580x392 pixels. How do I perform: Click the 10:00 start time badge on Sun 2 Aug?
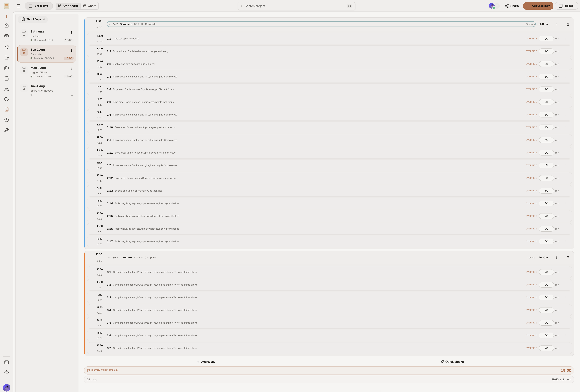click(x=69, y=58)
